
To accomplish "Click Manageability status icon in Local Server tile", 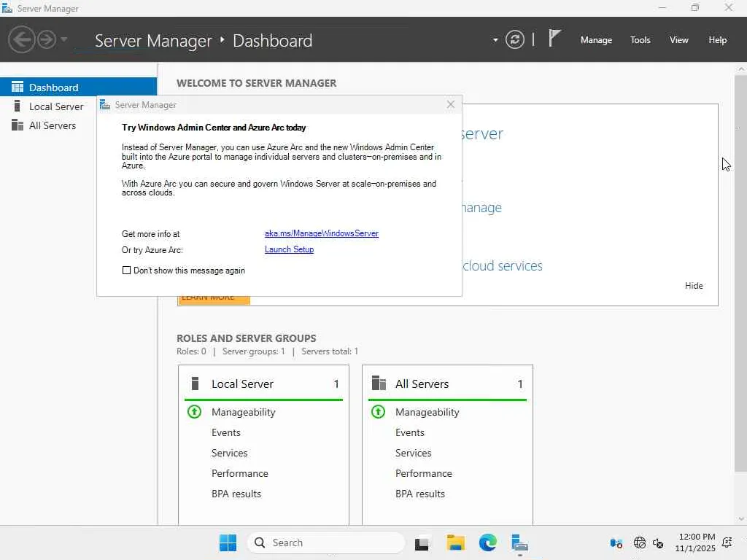I will click(194, 412).
